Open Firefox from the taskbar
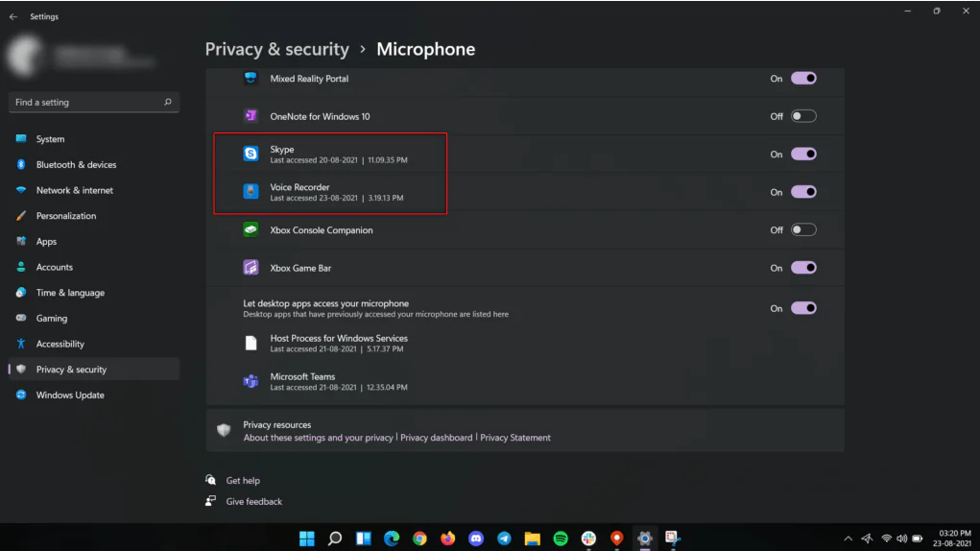Image resolution: width=980 pixels, height=551 pixels. point(448,539)
